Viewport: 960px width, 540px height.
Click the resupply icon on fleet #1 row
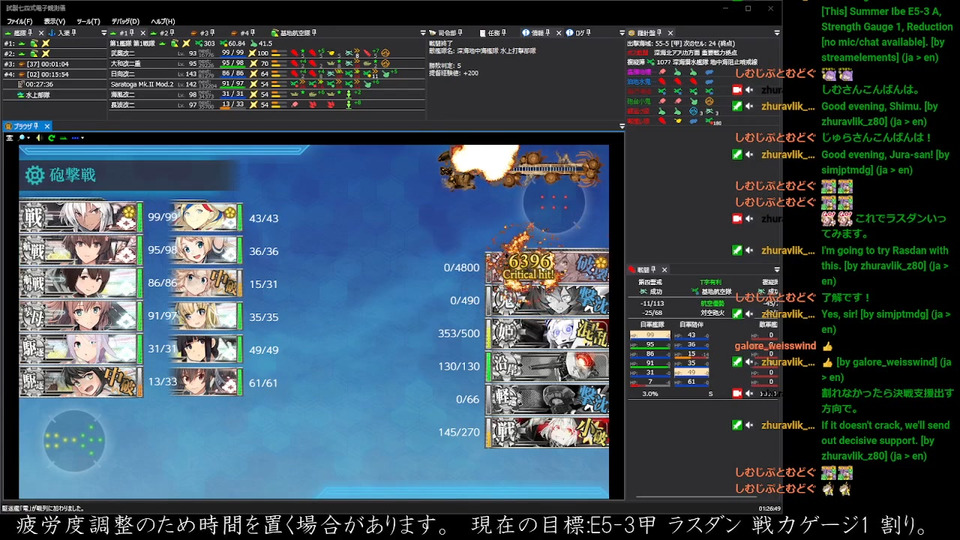(x=34, y=43)
